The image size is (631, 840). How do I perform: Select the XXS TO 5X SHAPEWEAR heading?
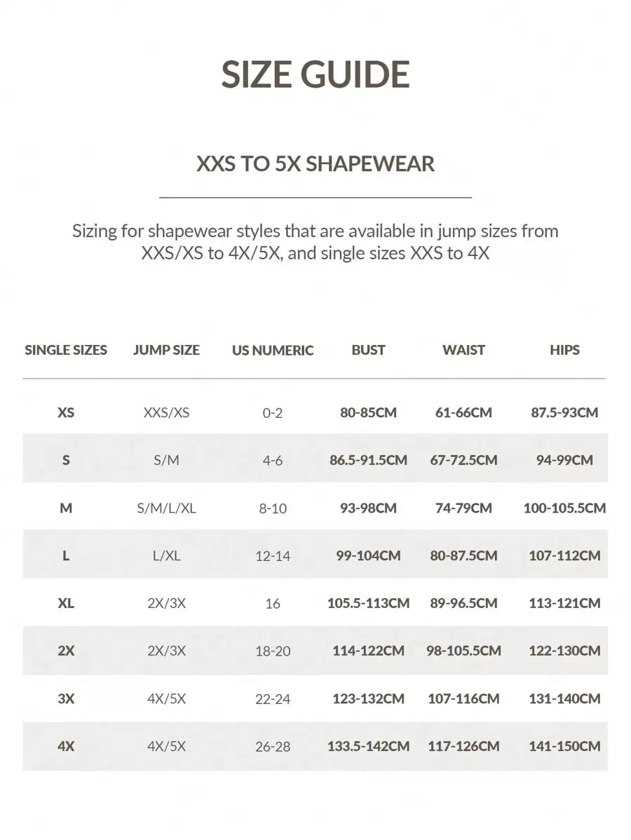[x=315, y=164]
